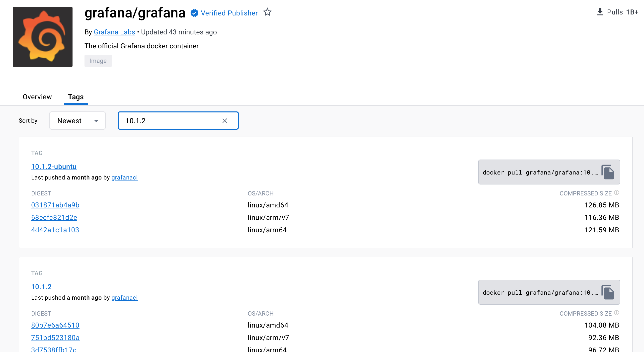Open the Newest sort dropdown
The width and height of the screenshot is (644, 352).
[x=77, y=120]
